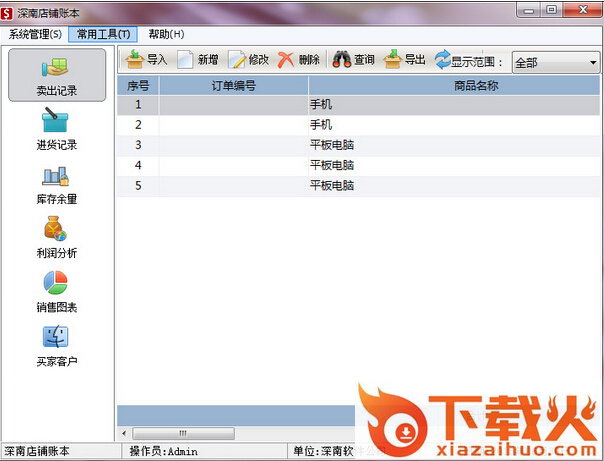Expand the 显示范围 dropdown showing 全部
Image resolution: width=604 pixels, height=461 pixels.
click(x=555, y=62)
